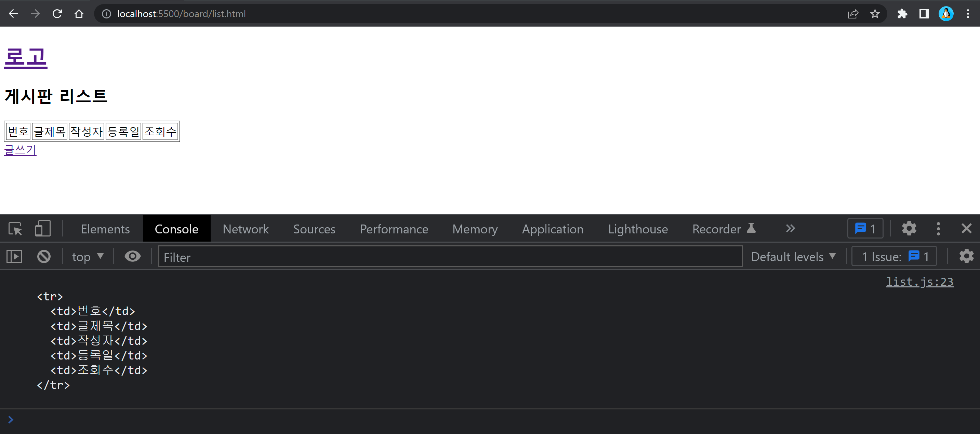This screenshot has height=434, width=980.
Task: Open DevTools customize three-dot menu
Action: tap(938, 229)
